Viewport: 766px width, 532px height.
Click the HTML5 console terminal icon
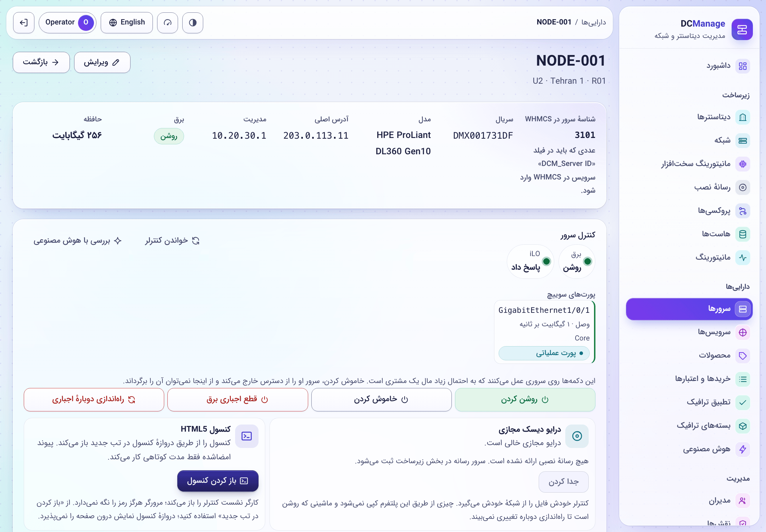pos(247,436)
